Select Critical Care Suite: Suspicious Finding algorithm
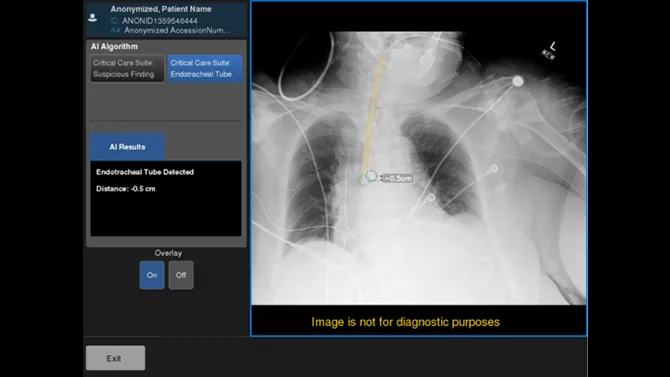670x377 pixels. pos(127,68)
